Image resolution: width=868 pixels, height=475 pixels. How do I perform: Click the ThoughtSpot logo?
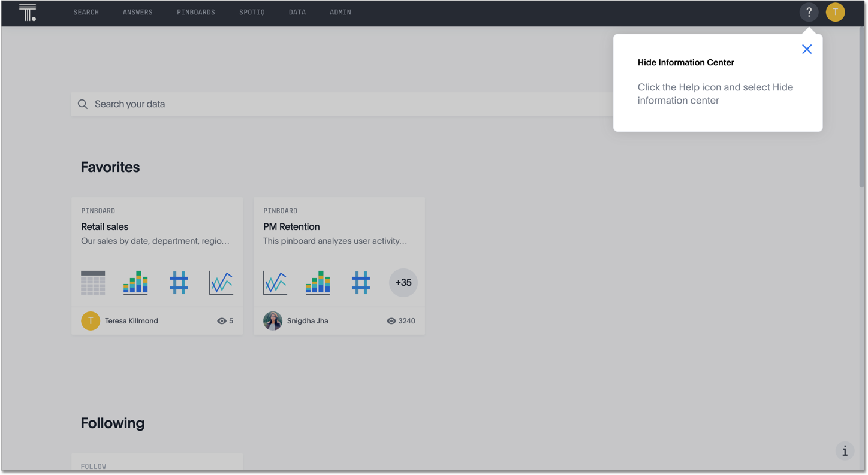(28, 13)
